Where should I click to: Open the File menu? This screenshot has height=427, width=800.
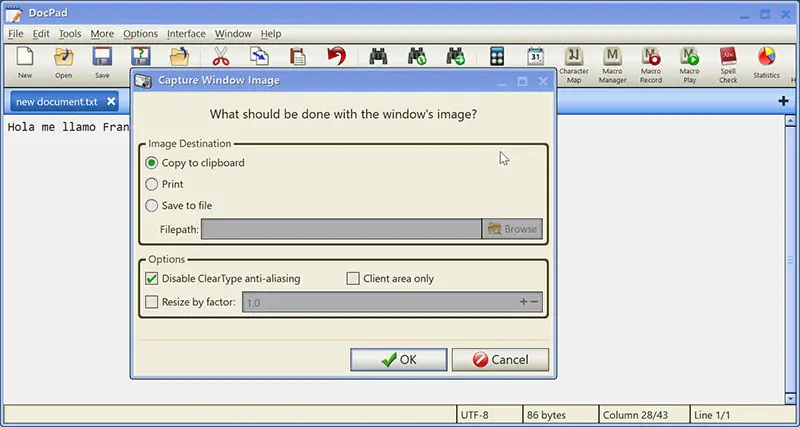click(x=16, y=34)
